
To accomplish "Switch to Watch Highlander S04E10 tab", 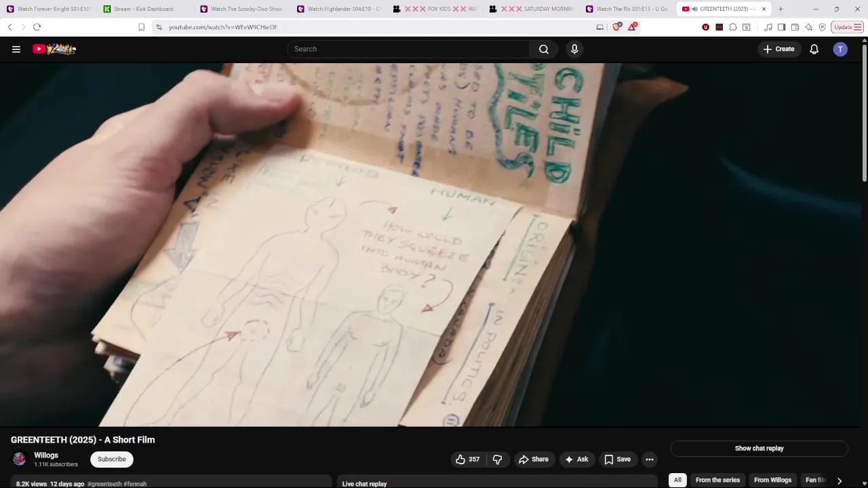I will [338, 9].
